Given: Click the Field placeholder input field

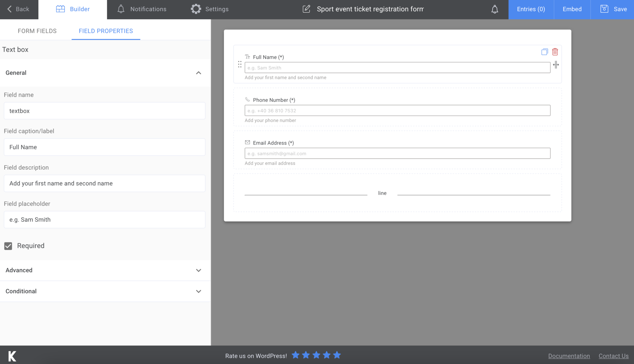Looking at the screenshot, I should point(104,219).
